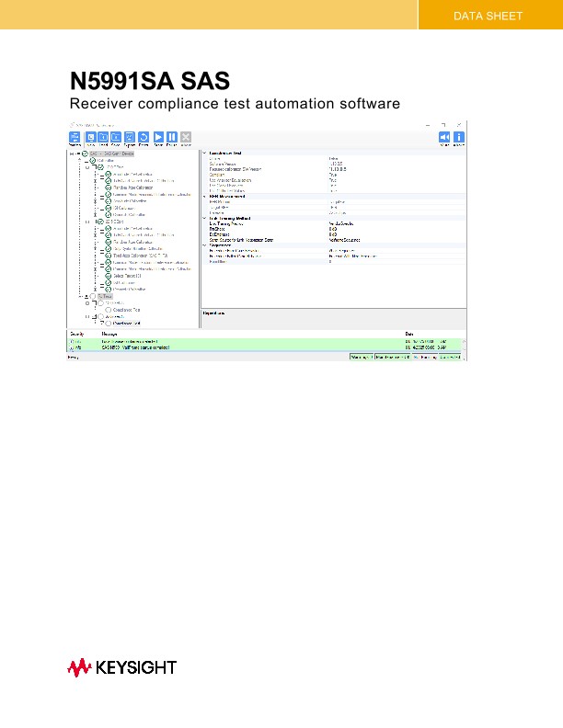Viewport: 563px width, 728px height.
Task: Collapse the topmost property grid section
Action: pyautogui.click(x=204, y=153)
